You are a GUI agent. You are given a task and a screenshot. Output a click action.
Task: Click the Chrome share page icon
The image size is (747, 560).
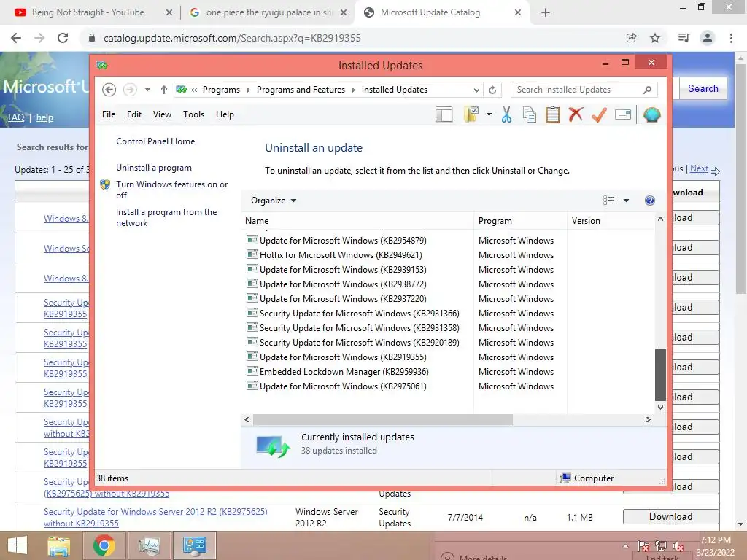click(x=631, y=38)
